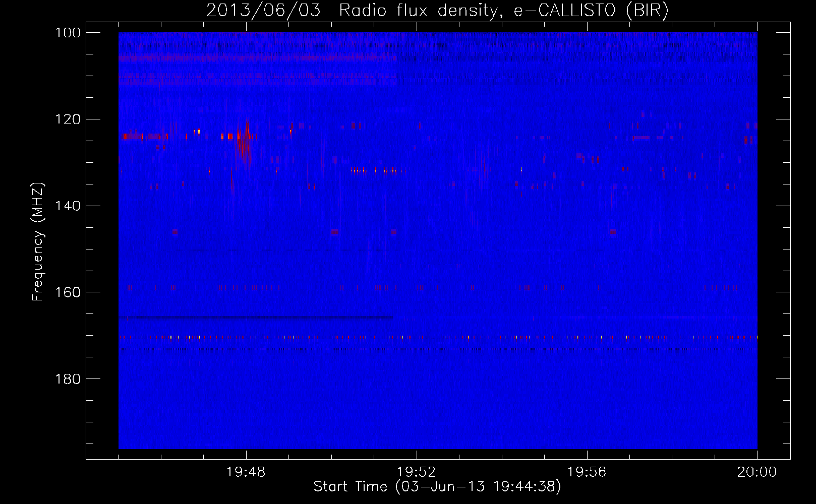Click the 100 frequency tick label
Image resolution: width=816 pixels, height=504 pixels.
pos(68,33)
